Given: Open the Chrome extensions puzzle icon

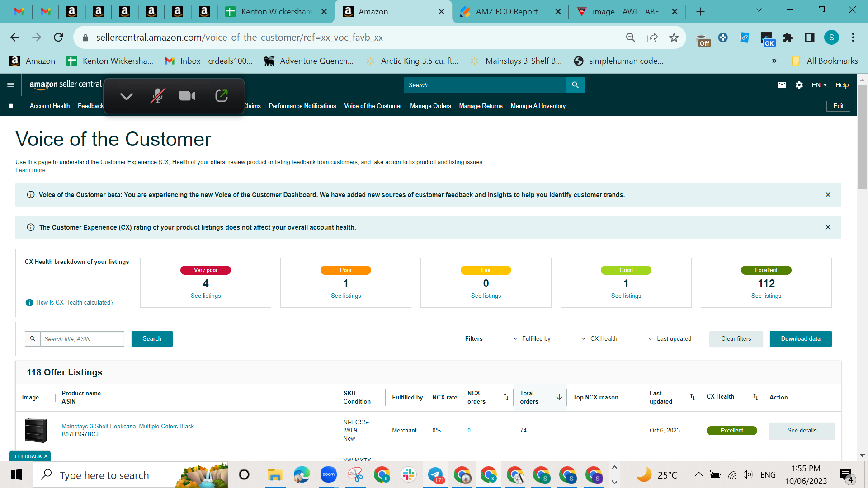Looking at the screenshot, I should pyautogui.click(x=788, y=38).
